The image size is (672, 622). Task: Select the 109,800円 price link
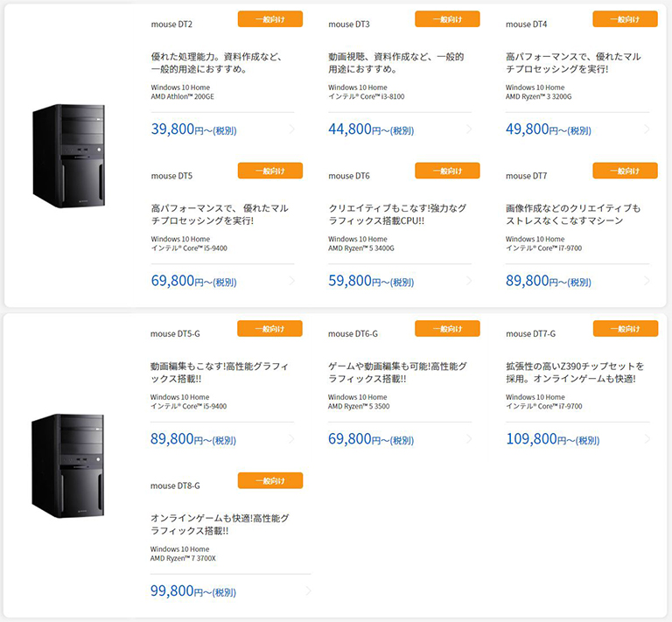pyautogui.click(x=553, y=438)
